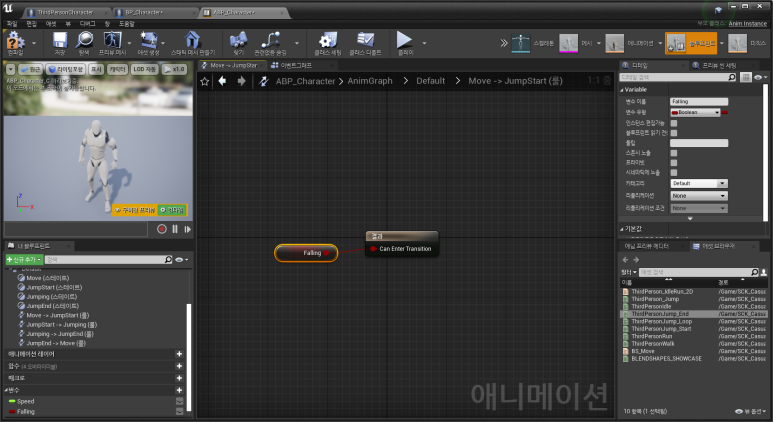Navigate forward with the graph right arrow

tap(241, 81)
